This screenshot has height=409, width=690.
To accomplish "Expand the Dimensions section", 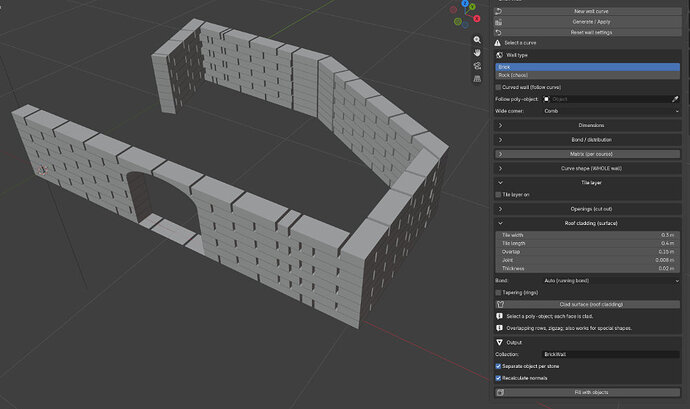I will [587, 125].
